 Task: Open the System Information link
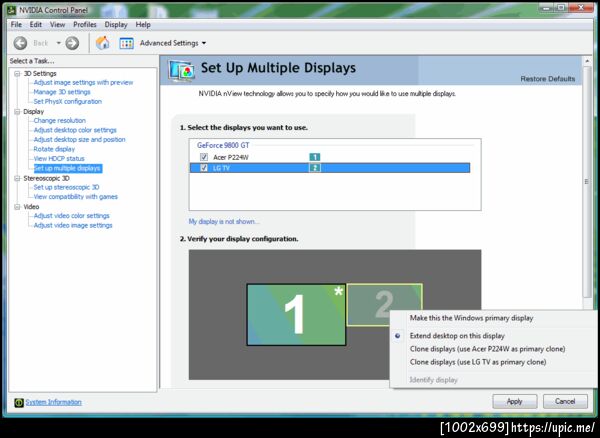click(x=54, y=402)
